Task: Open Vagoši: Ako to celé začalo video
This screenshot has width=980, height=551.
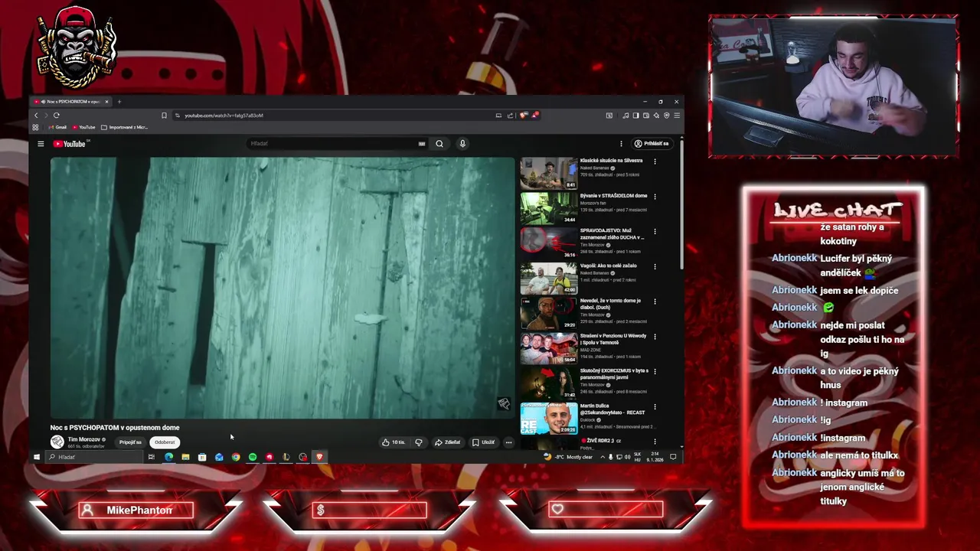Action: coord(549,279)
